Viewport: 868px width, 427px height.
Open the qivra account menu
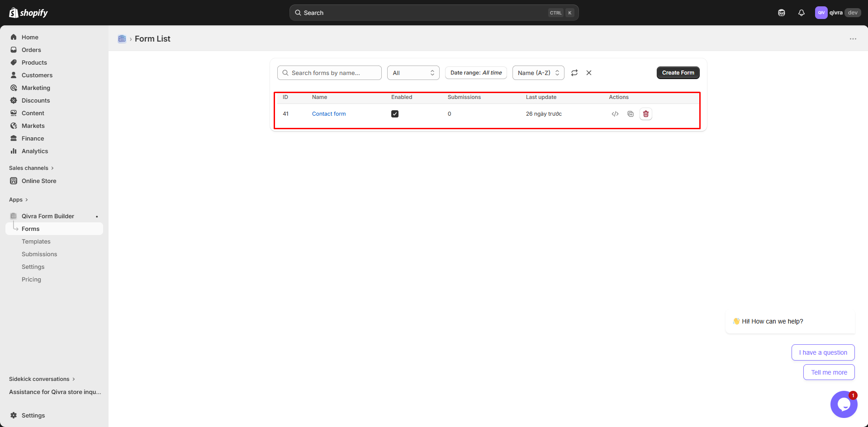838,13
